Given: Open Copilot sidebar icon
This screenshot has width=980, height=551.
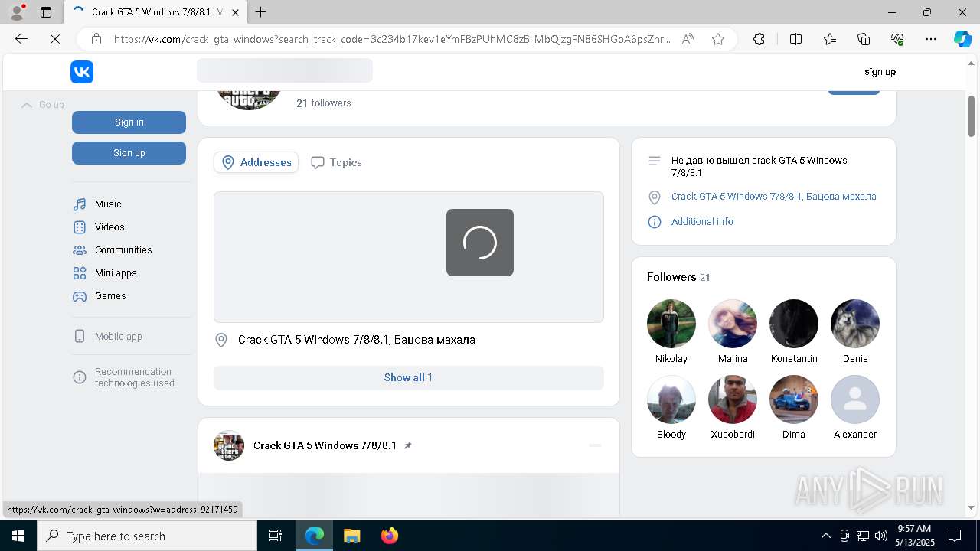Looking at the screenshot, I should [x=962, y=39].
